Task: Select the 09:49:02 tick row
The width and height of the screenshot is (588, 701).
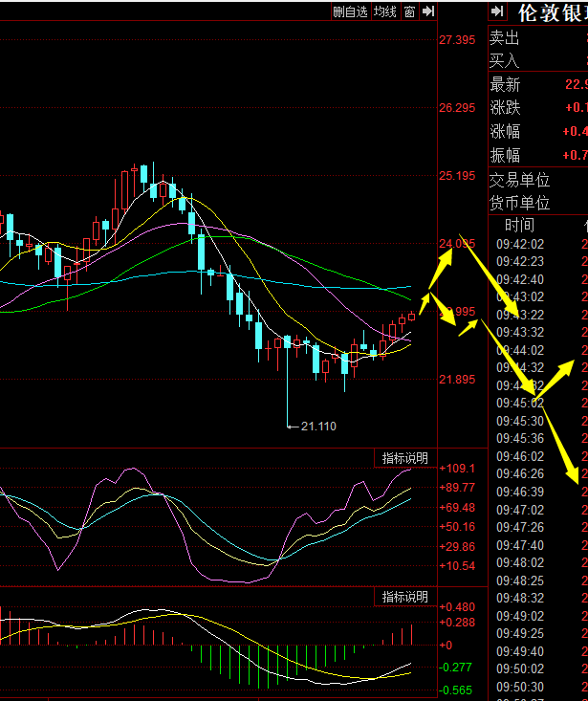Action: coord(541,616)
